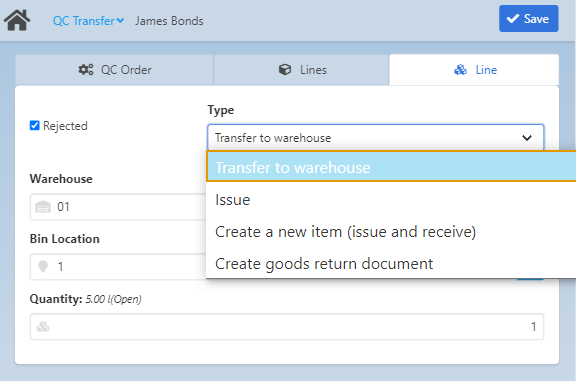Click the Type dropdown chevron arrow
Image resolution: width=576 pixels, height=381 pixels.
527,138
